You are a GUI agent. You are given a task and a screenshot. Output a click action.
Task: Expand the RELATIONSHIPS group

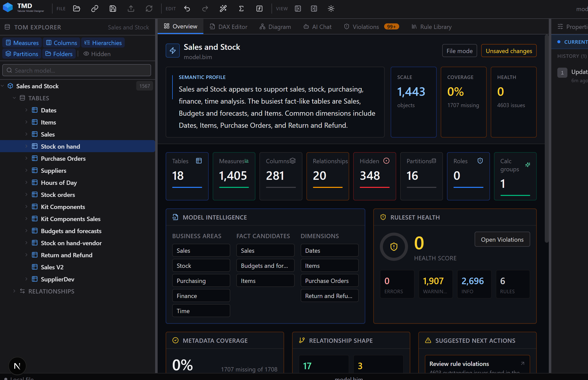click(x=14, y=291)
